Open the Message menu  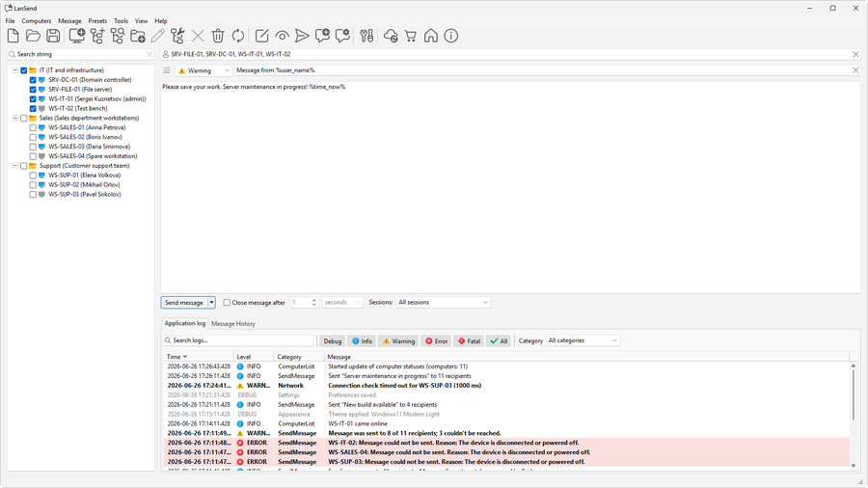(69, 21)
